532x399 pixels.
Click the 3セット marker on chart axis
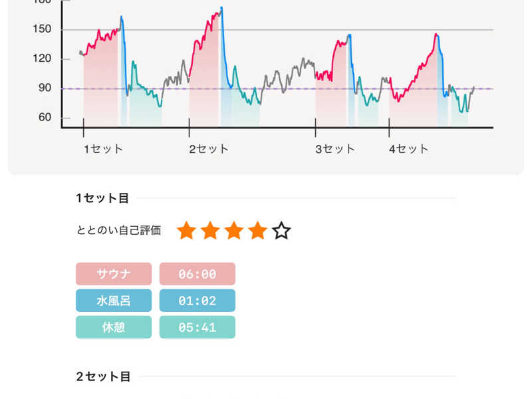(335, 149)
